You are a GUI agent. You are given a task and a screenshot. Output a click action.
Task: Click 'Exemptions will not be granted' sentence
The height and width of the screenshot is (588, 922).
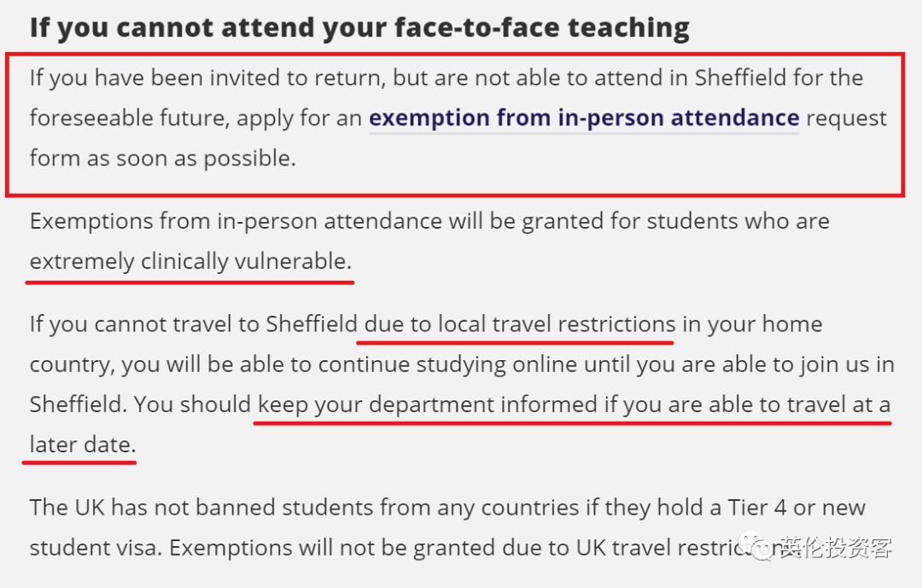tap(290, 548)
